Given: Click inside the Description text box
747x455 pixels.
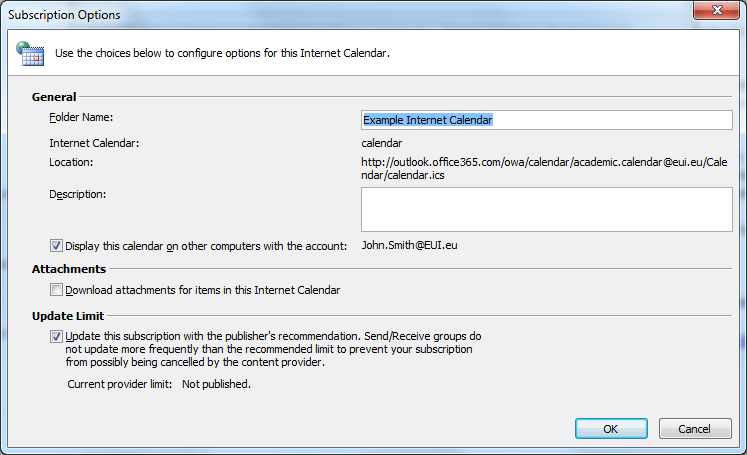Looking at the screenshot, I should [x=546, y=209].
